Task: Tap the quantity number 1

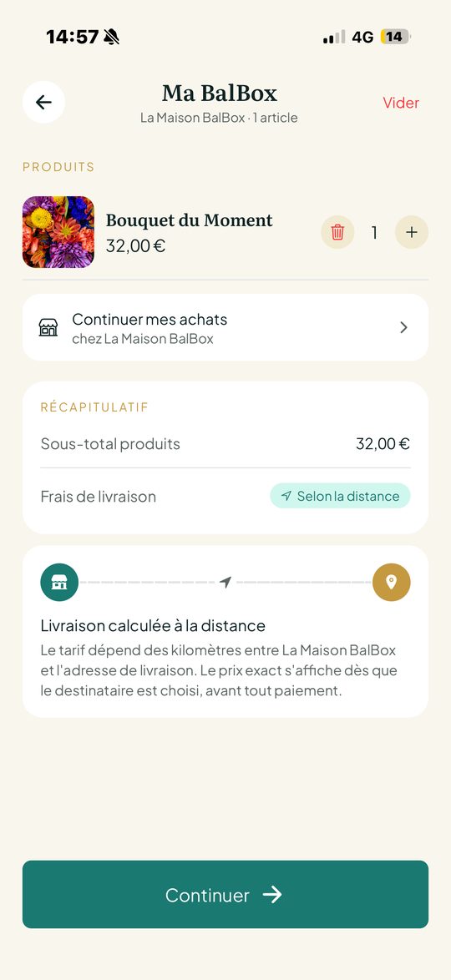Action: [375, 233]
